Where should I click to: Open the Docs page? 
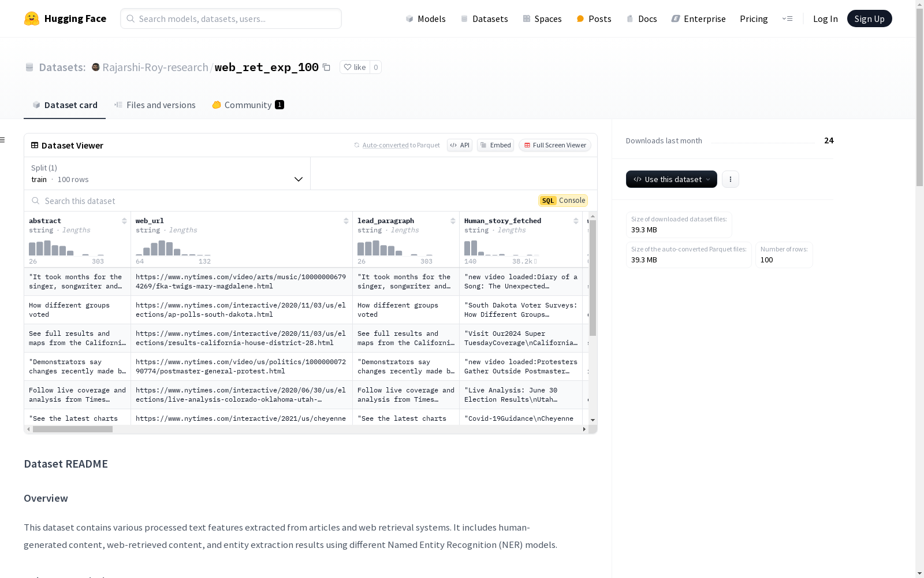tap(642, 18)
